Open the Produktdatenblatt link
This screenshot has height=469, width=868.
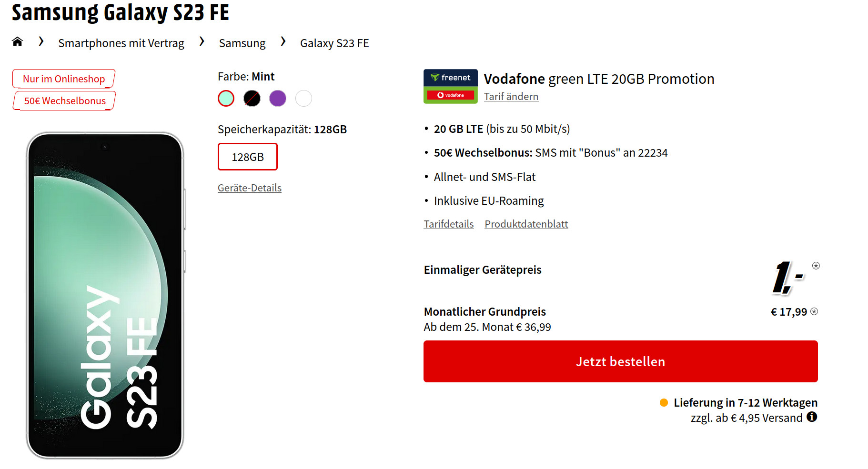coord(526,224)
